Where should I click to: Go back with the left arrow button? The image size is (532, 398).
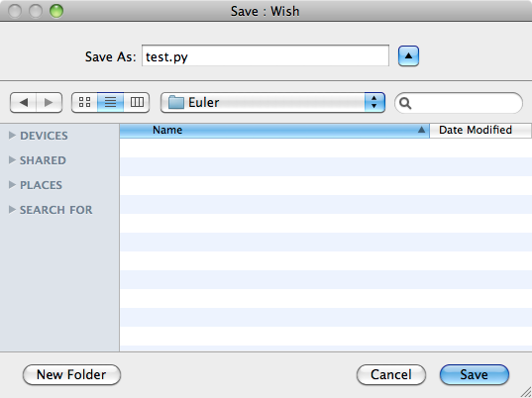(x=24, y=102)
